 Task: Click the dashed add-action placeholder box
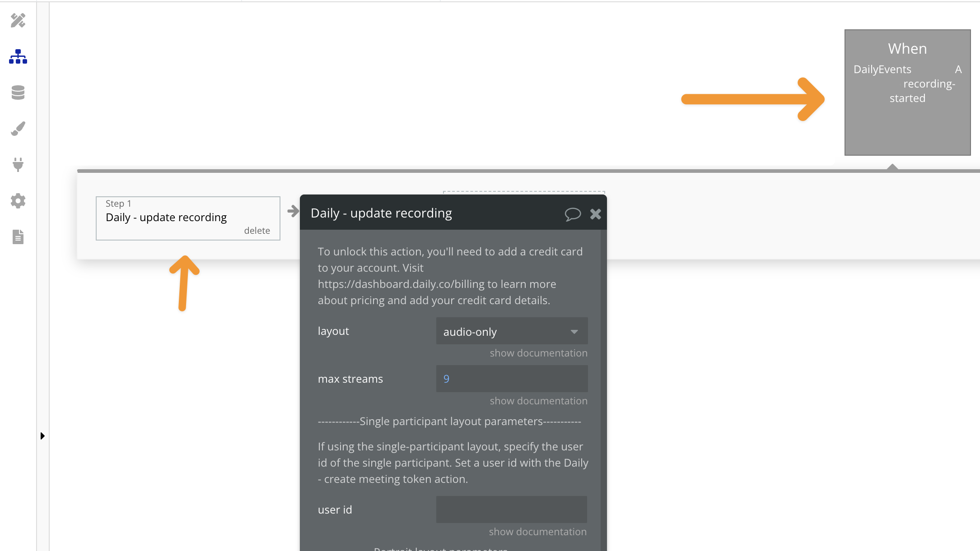tap(524, 193)
